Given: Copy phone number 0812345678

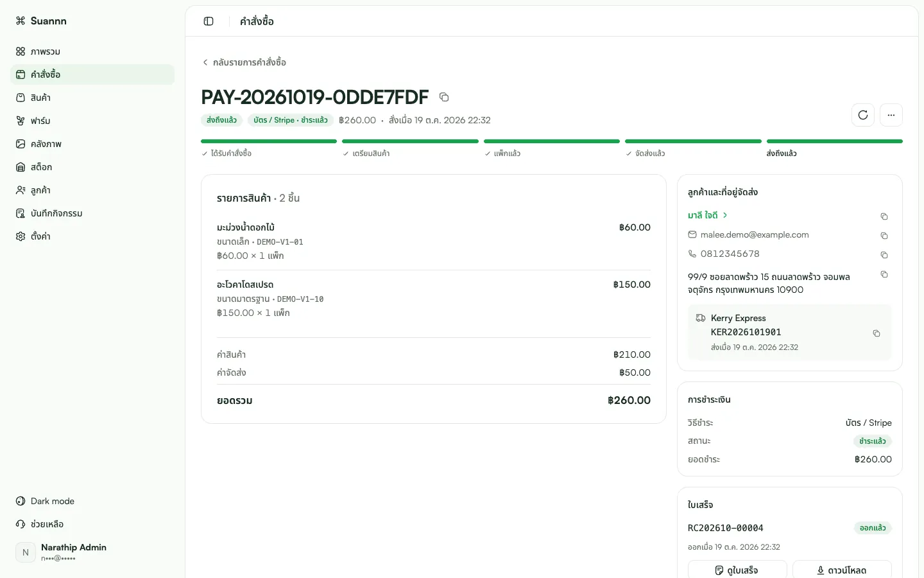Looking at the screenshot, I should point(884,255).
